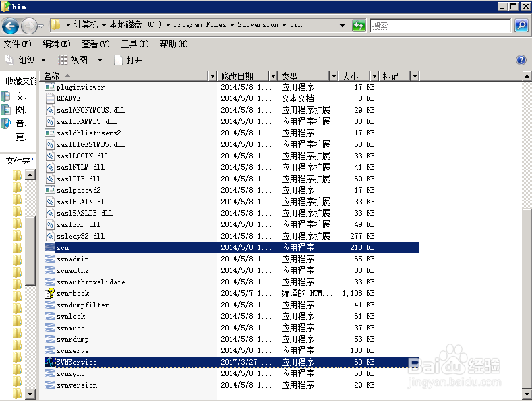Screen dimensions: 532x401
Task: Click the Back navigation arrow
Action: coord(10,26)
